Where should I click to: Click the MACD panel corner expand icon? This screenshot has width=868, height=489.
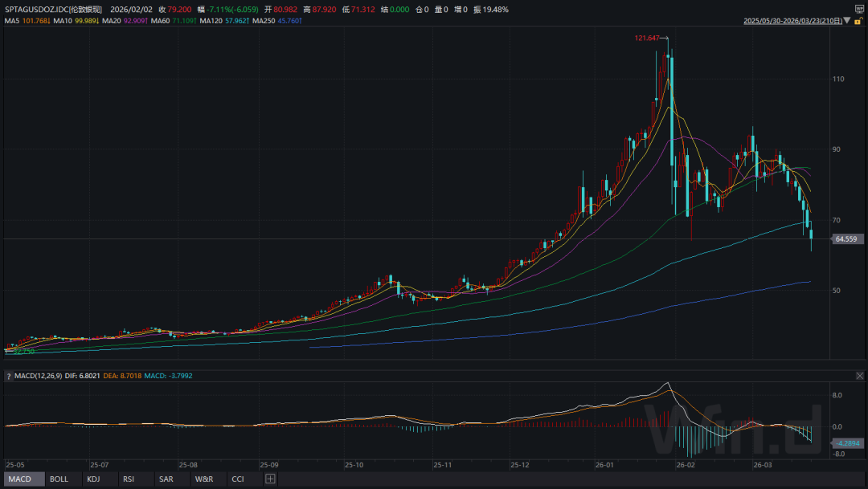point(859,376)
